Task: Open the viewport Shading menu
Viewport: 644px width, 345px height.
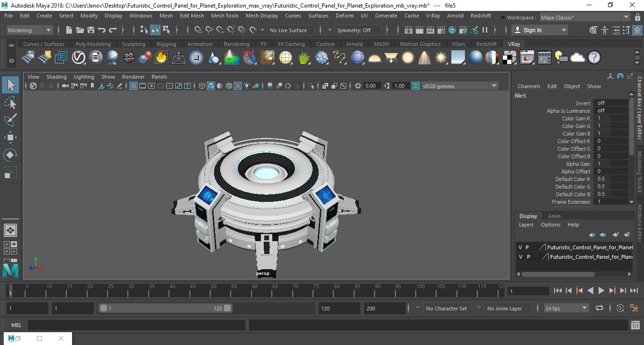Action: point(56,77)
